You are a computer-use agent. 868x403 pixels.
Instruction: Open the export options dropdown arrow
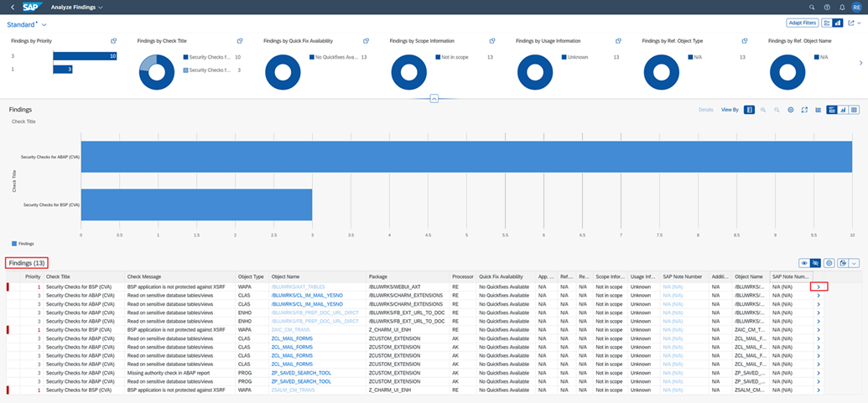pos(855,263)
